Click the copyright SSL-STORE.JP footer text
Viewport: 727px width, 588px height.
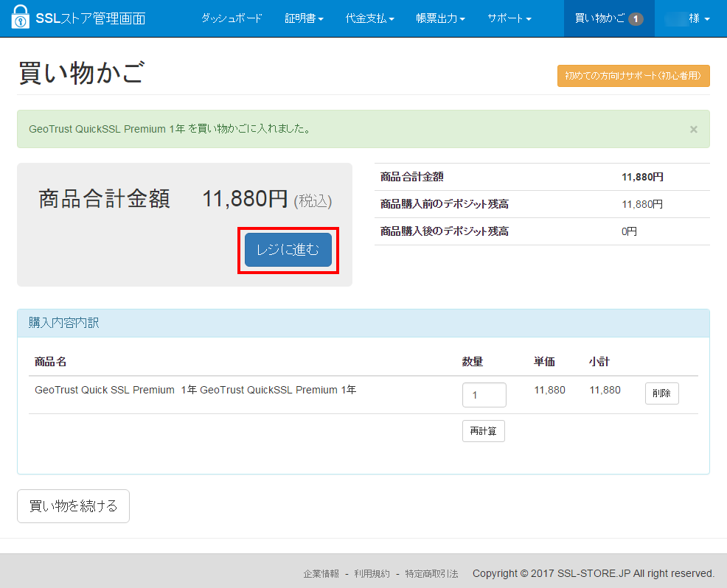(x=594, y=574)
